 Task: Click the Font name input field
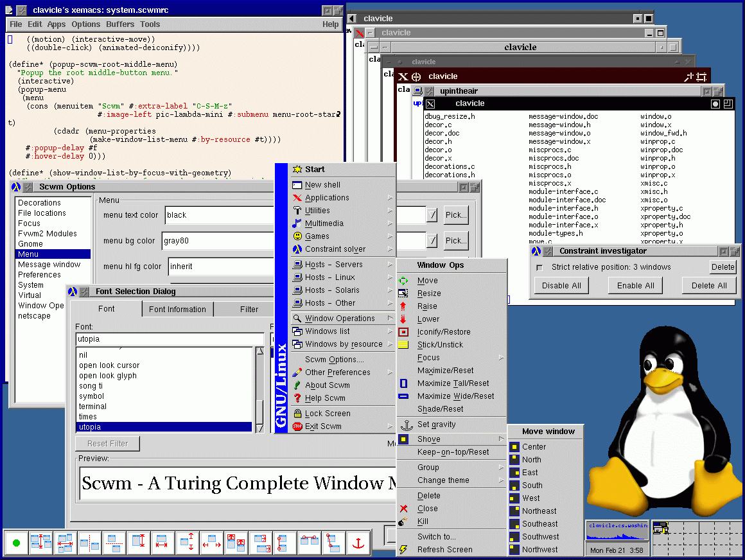click(170, 339)
